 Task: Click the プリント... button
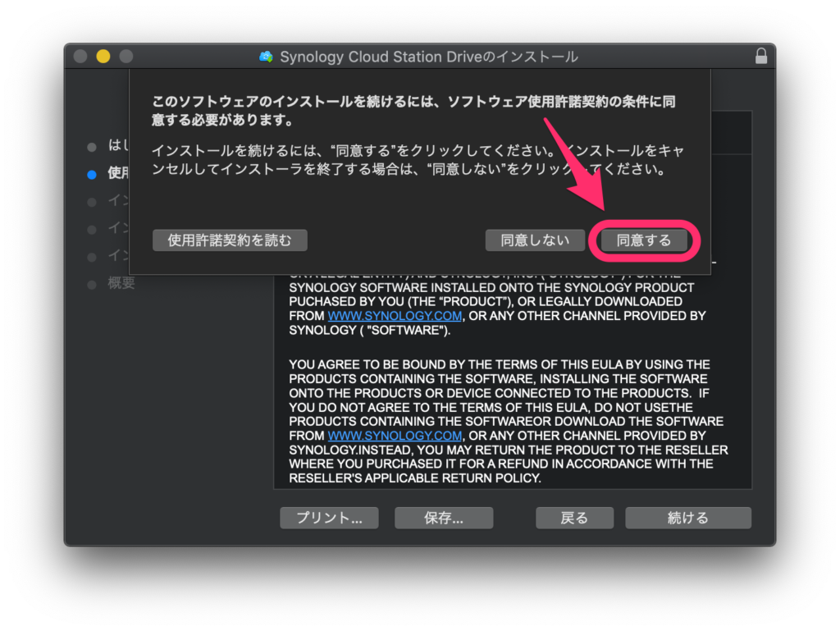pyautogui.click(x=329, y=518)
